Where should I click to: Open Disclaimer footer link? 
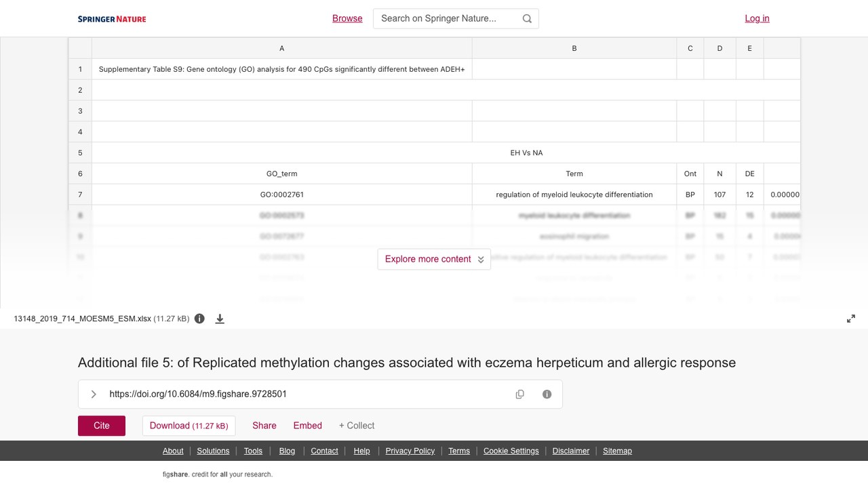[571, 451]
